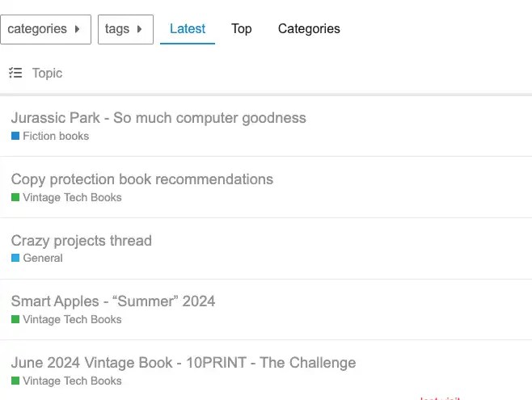Open Jurassic Park computer goodness topic
Screen dimensions: 532x400
pos(158,118)
